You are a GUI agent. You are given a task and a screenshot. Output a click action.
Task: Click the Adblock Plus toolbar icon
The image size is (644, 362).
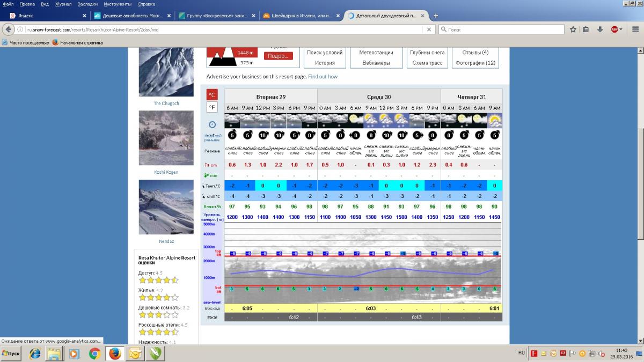point(614,29)
